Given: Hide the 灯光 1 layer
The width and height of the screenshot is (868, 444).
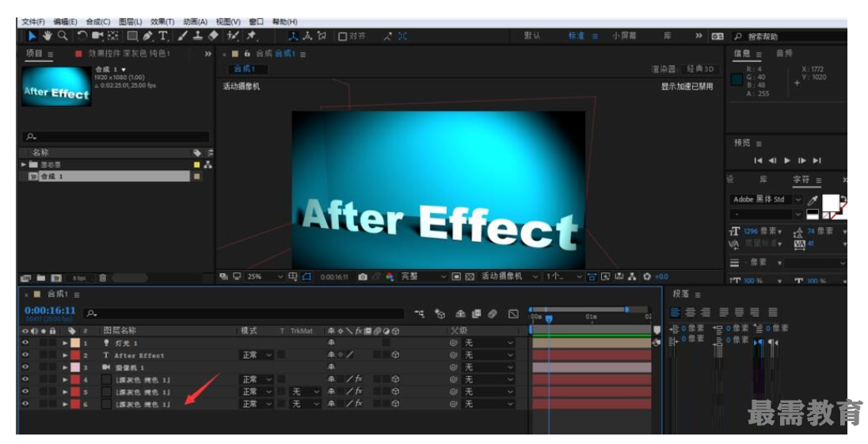Looking at the screenshot, I should click(x=25, y=343).
